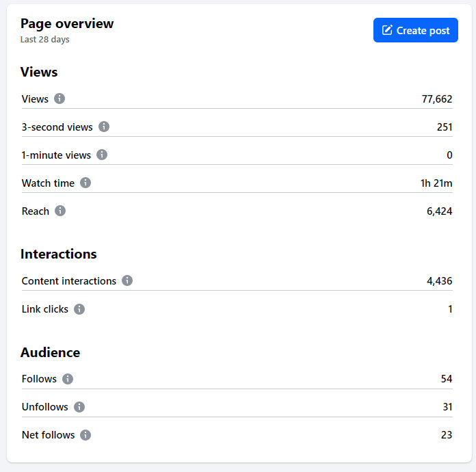Show info about Watch time

(85, 183)
